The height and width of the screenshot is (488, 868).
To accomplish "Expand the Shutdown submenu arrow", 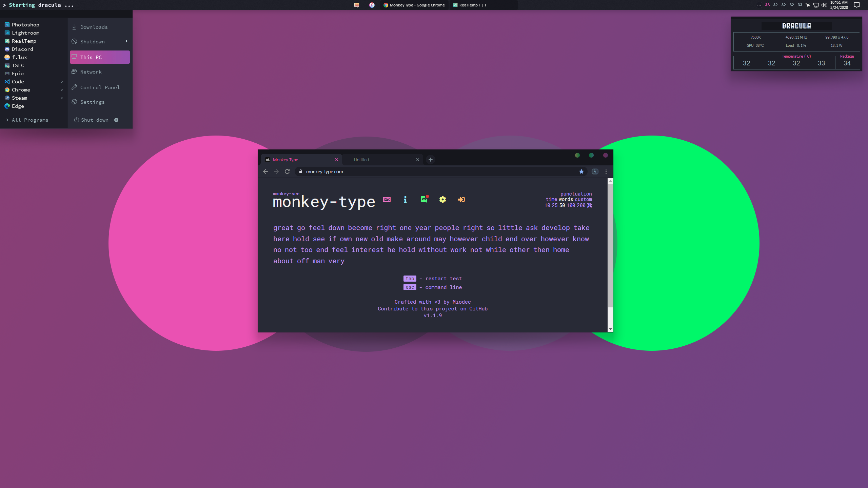I will click(x=126, y=41).
